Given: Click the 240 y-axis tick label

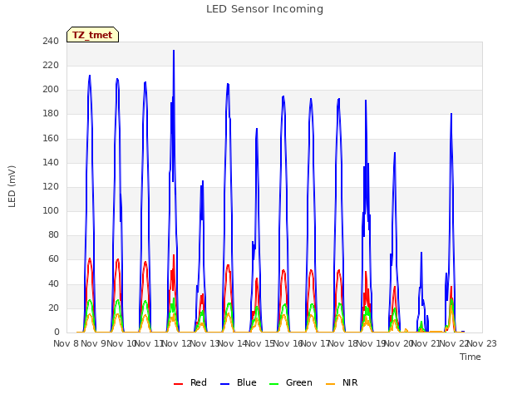Looking at the screenshot, I should click(51, 41).
